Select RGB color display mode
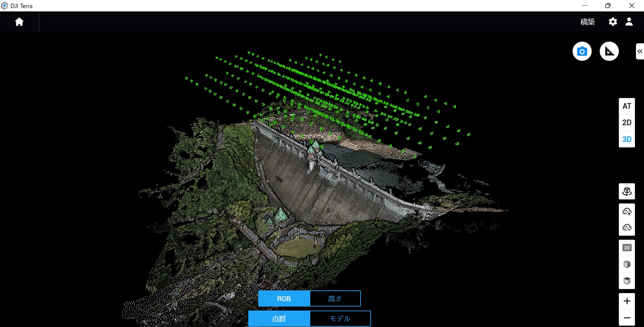644x327 pixels. pos(284,299)
